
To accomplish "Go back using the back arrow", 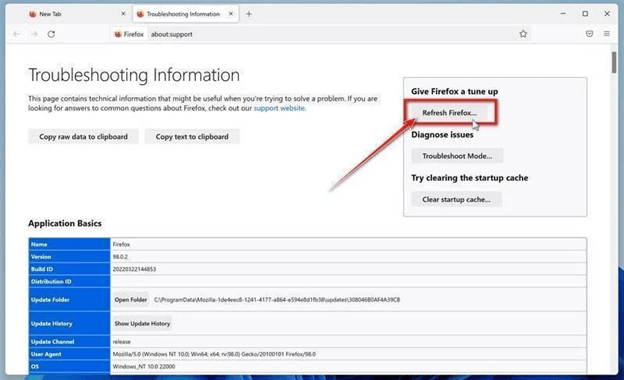I will pos(17,34).
